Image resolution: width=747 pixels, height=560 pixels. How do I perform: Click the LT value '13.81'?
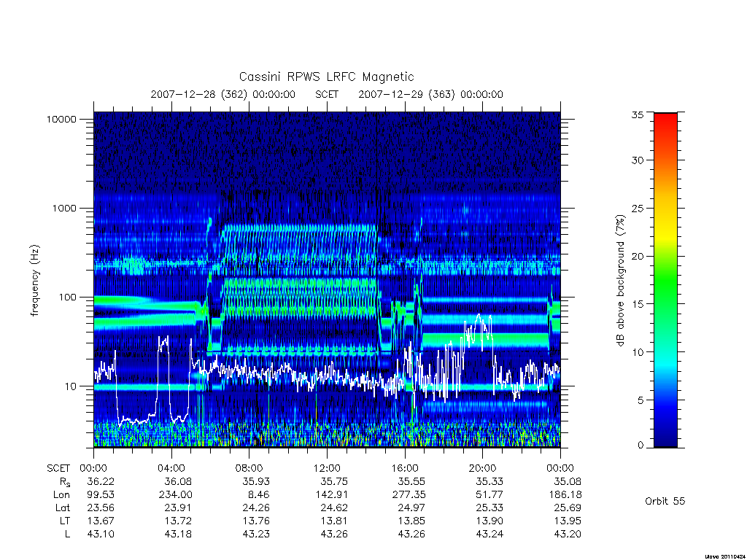coord(334,521)
